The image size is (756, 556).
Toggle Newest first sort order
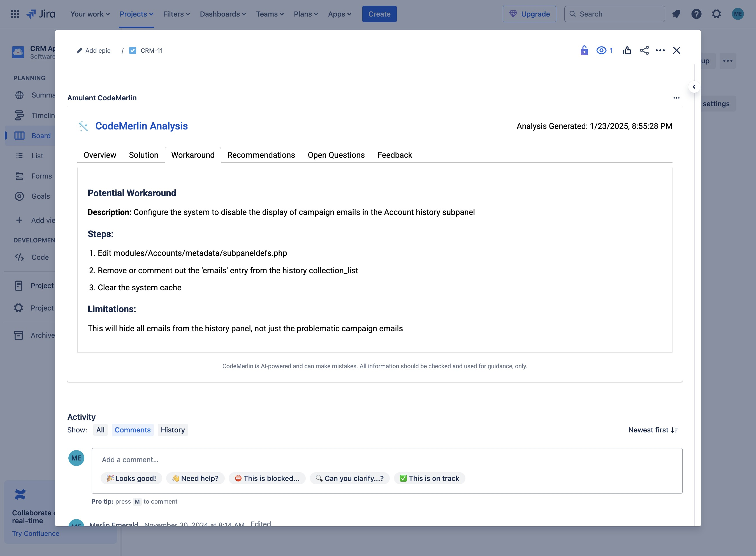tap(653, 430)
